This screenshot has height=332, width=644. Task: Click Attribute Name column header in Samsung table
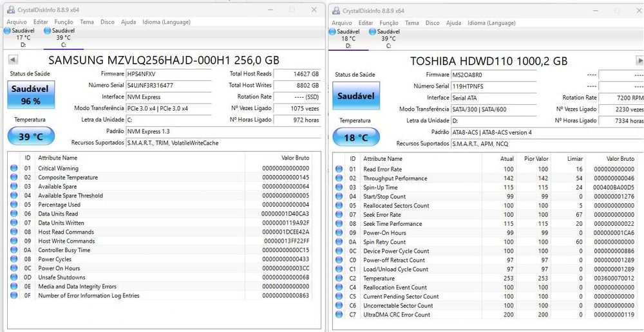tap(140, 158)
